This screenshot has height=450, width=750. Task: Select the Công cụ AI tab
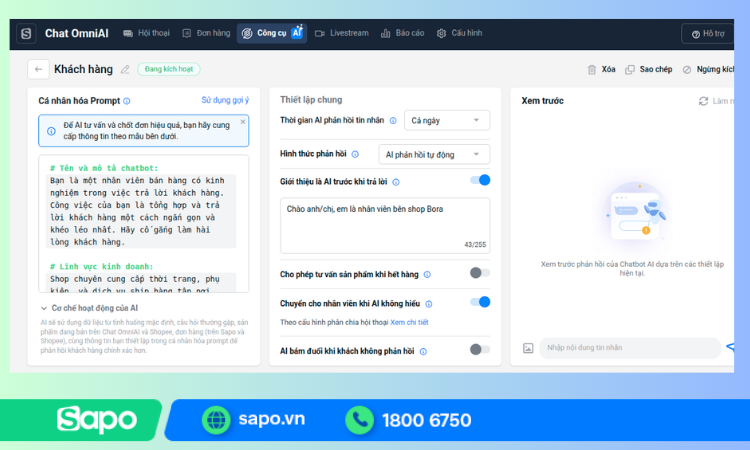272,33
